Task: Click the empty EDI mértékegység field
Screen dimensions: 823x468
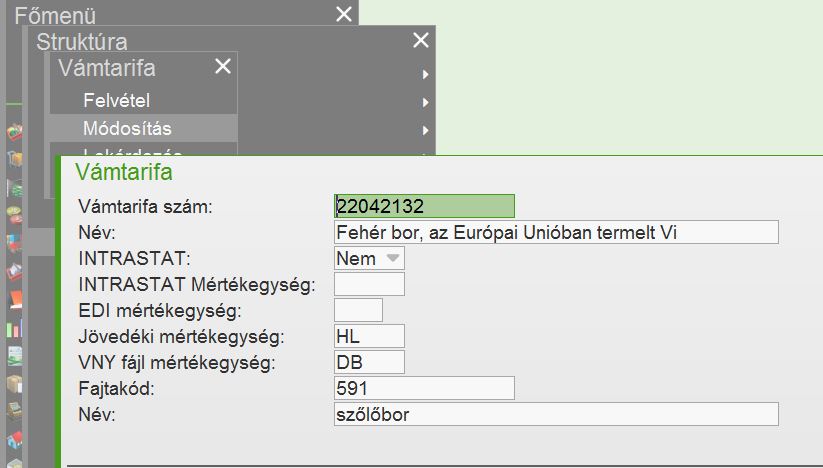Action: [358, 311]
